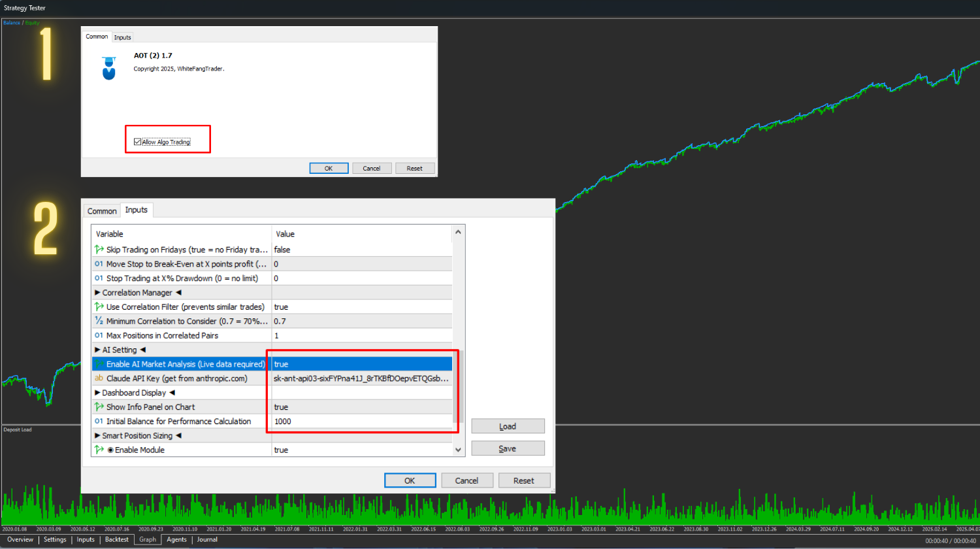Screen dimensions: 980x549
Task: Click the fraction icon beside Minimum Correlation to Consider
Action: click(99, 321)
